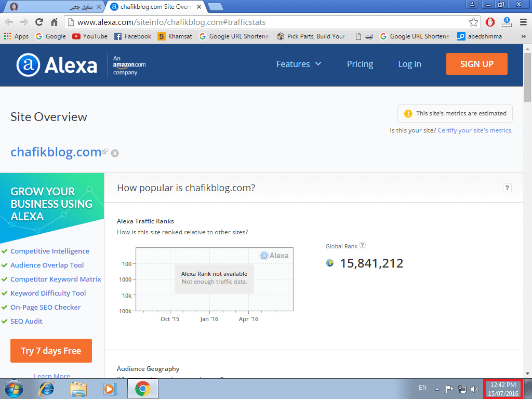Click the question mark help box for popularity
This screenshot has height=399, width=532.
tap(507, 188)
